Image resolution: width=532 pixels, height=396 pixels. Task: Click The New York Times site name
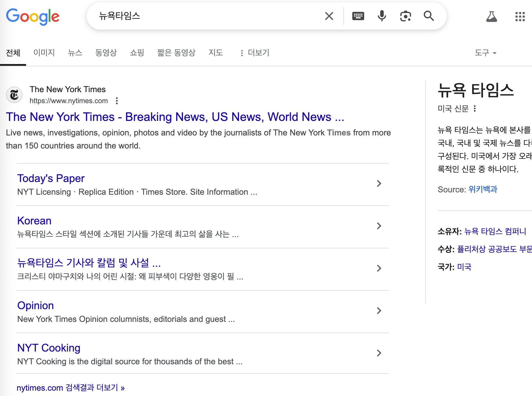[68, 89]
